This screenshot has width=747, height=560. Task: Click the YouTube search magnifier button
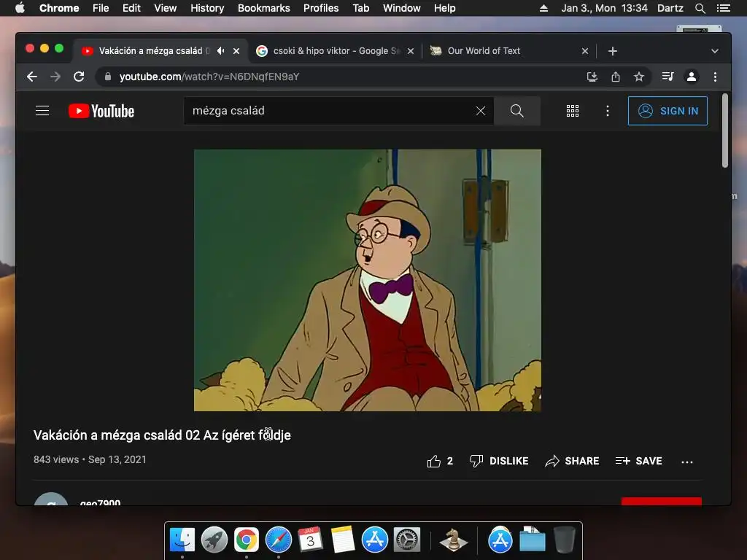(517, 111)
